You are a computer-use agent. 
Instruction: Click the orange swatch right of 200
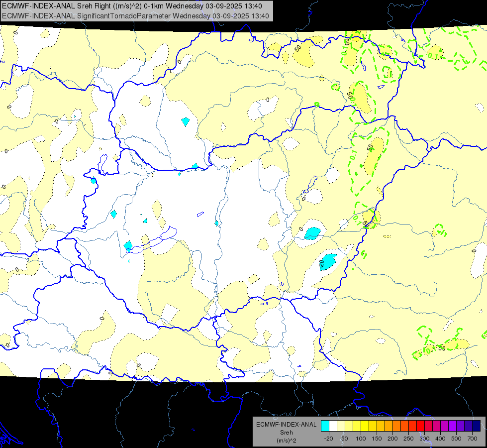click(x=397, y=426)
